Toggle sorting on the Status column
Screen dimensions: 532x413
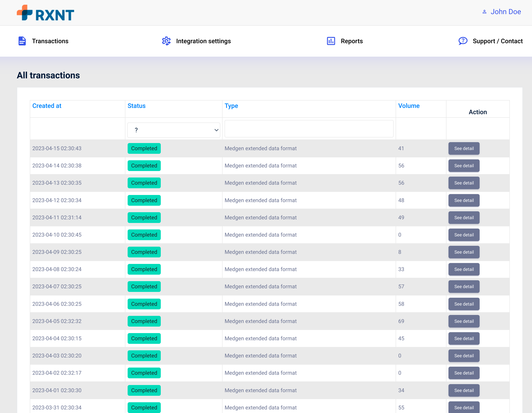pos(136,106)
